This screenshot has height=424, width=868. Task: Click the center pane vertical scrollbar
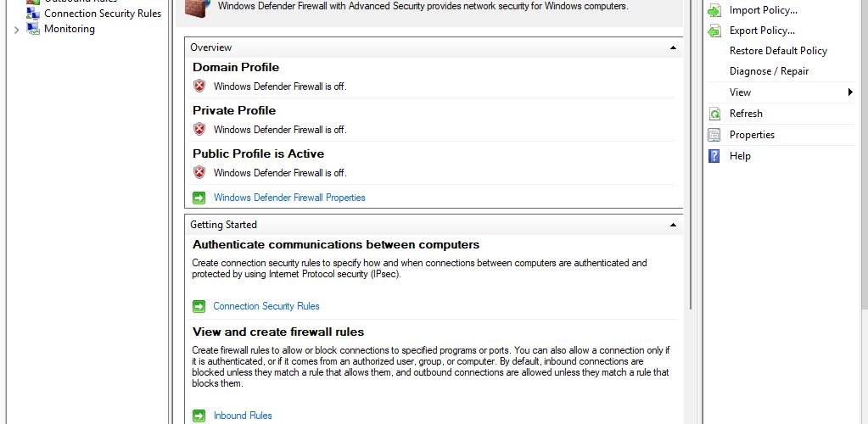click(689, 170)
